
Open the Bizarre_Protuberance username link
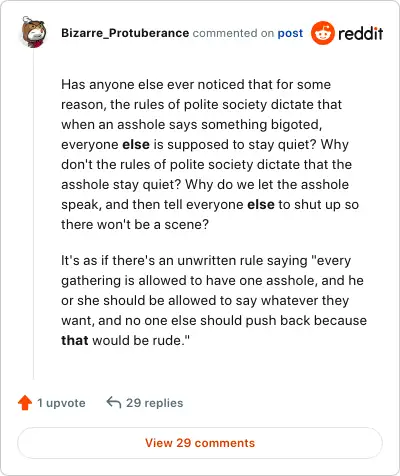(125, 33)
